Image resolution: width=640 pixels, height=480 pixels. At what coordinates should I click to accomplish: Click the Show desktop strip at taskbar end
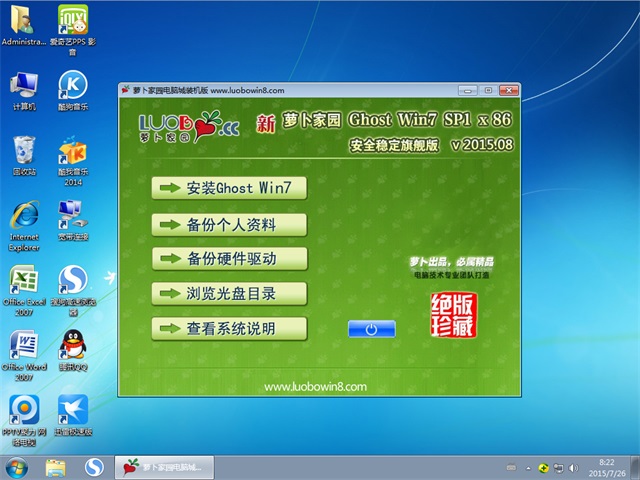(636, 468)
